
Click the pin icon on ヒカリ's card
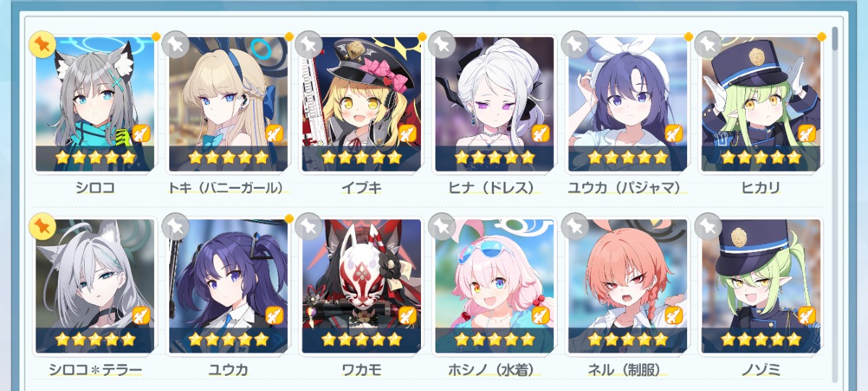click(x=708, y=45)
